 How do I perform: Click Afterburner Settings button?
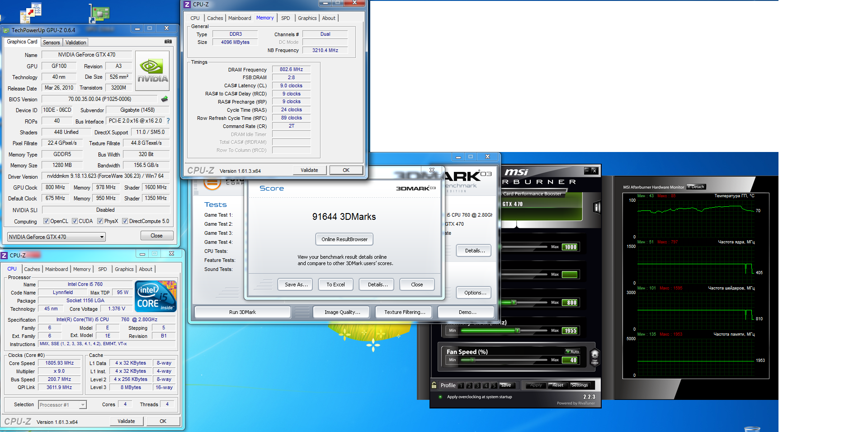[x=580, y=385]
